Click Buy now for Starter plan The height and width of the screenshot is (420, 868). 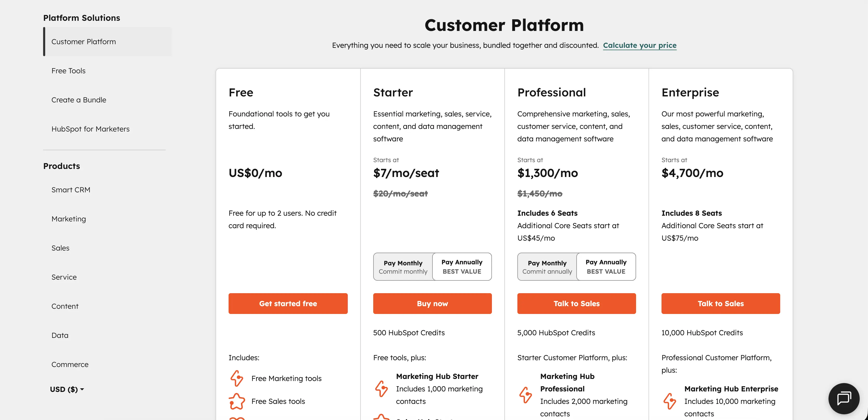click(x=432, y=303)
